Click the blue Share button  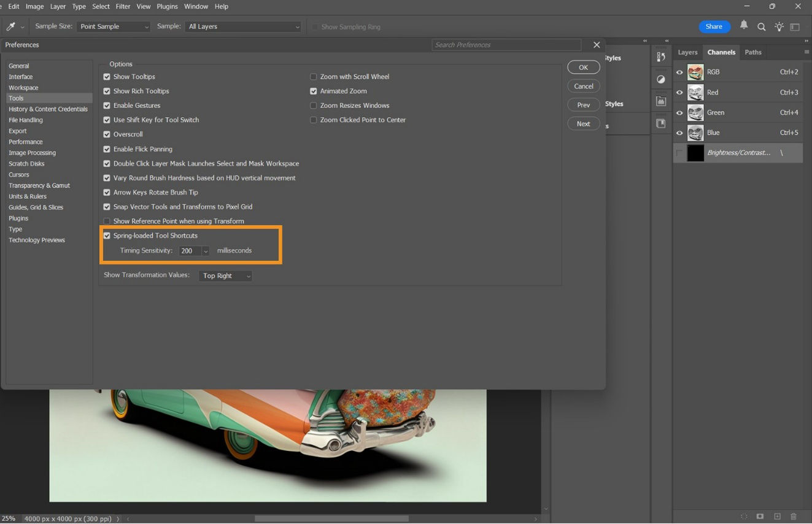coord(714,26)
